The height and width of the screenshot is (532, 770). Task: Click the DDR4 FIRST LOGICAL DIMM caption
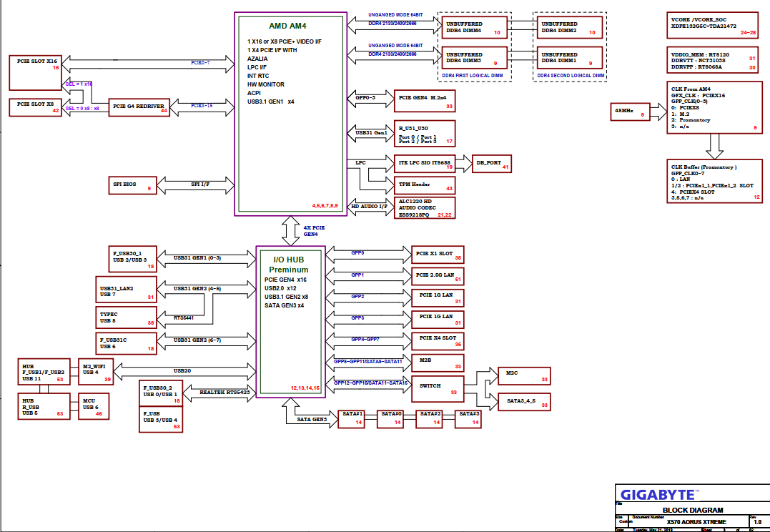tap(473, 76)
